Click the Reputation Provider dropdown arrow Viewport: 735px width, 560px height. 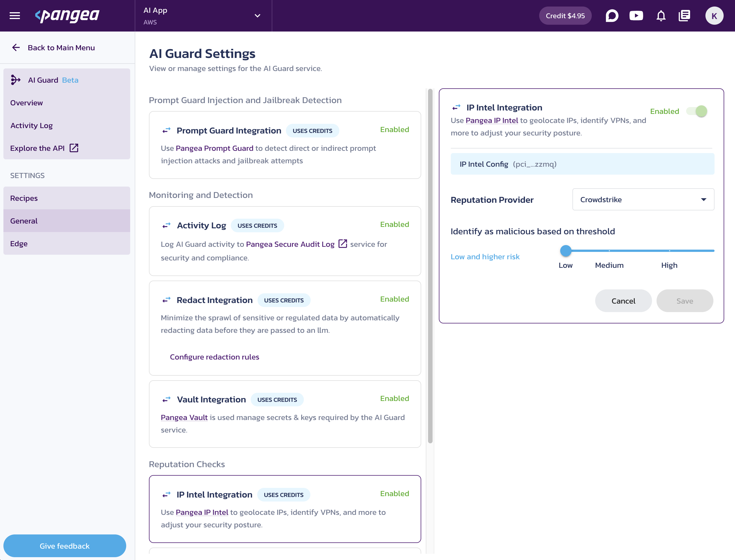click(x=703, y=199)
